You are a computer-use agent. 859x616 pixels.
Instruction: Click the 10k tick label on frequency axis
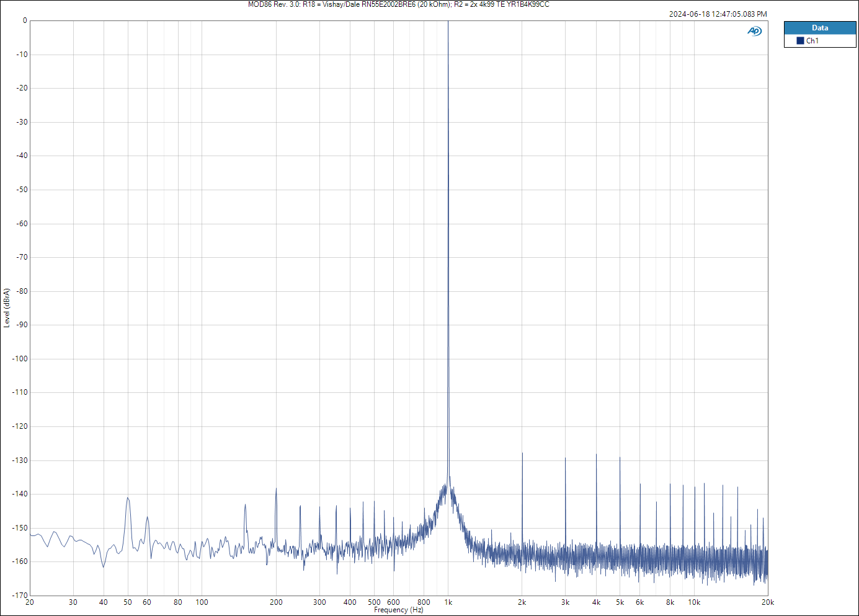coord(694,602)
